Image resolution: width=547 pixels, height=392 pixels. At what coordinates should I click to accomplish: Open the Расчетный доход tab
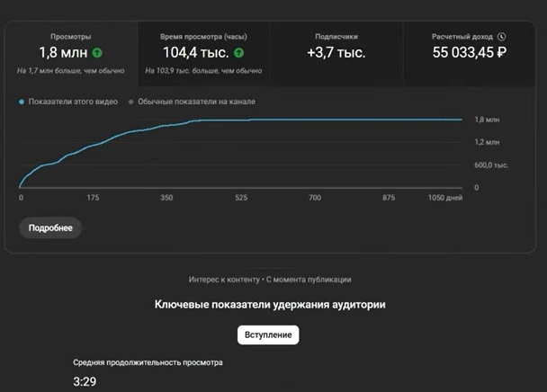coord(469,54)
